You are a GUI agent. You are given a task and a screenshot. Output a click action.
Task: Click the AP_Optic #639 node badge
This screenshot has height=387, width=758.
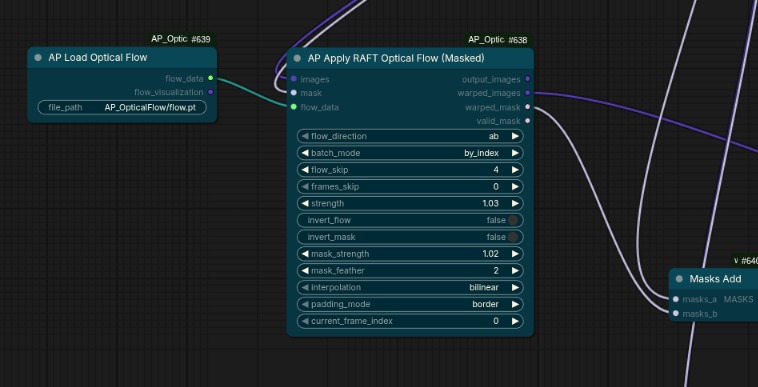coord(181,39)
